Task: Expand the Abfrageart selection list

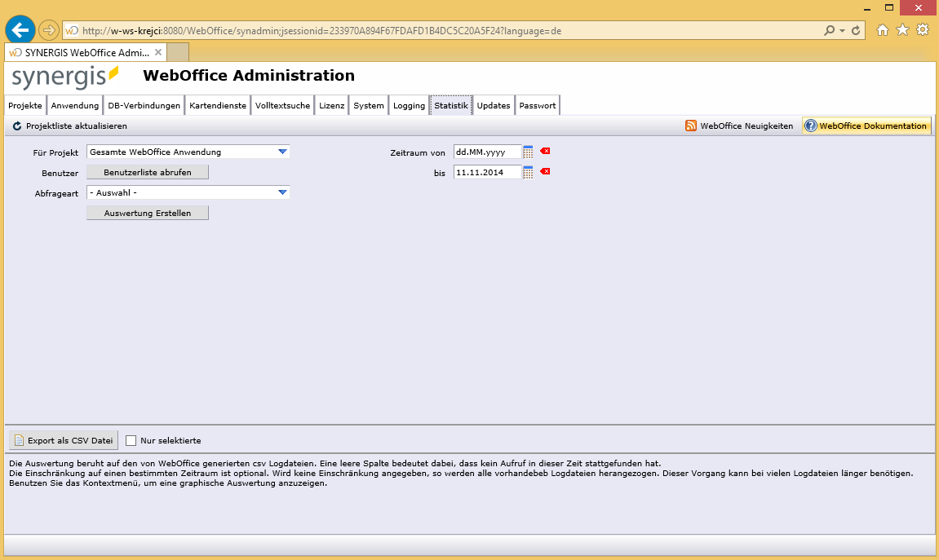Action: [284, 192]
